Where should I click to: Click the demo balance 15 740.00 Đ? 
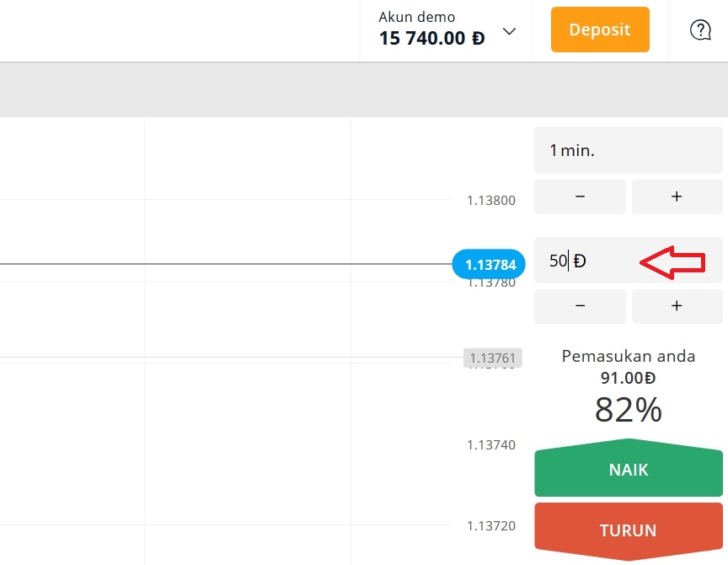coord(430,38)
